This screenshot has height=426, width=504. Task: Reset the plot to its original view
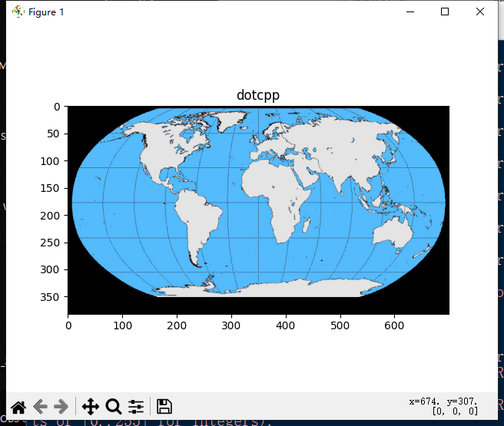[x=18, y=407]
